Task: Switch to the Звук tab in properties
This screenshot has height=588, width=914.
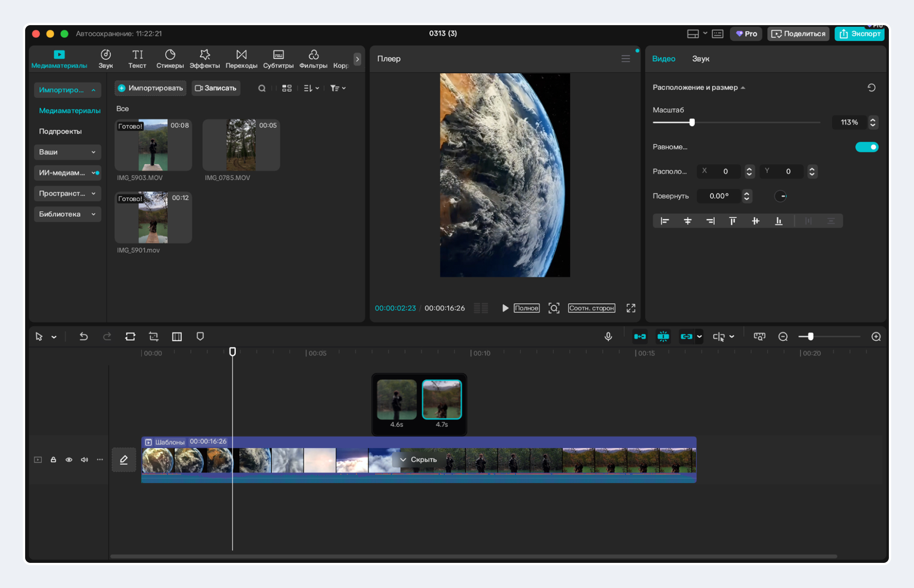Action: (701, 59)
